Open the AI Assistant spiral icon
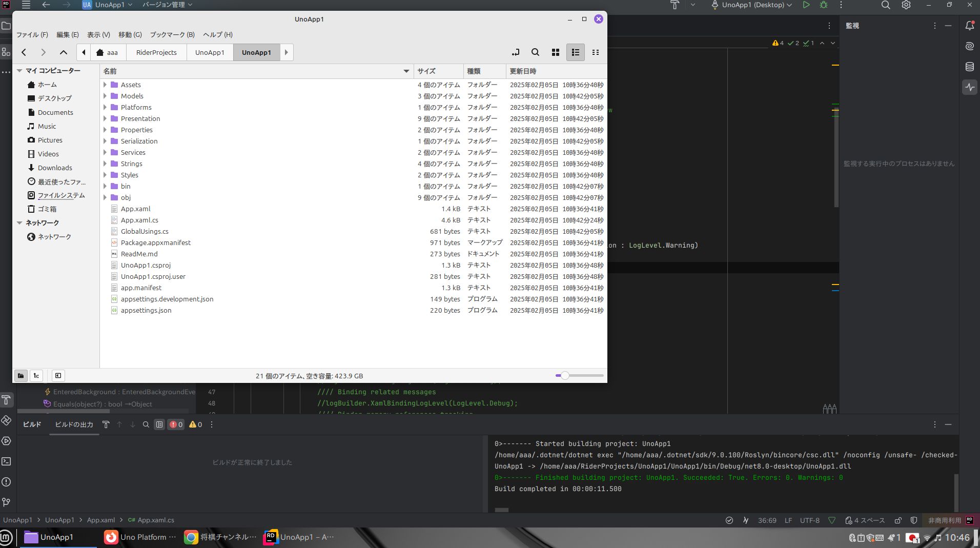The width and height of the screenshot is (980, 548). pyautogui.click(x=970, y=46)
